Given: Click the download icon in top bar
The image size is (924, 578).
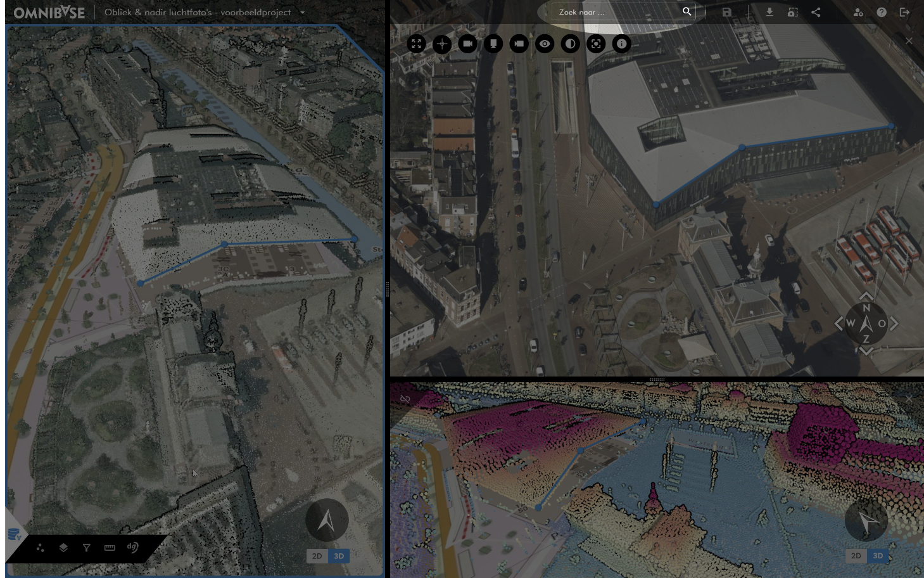Looking at the screenshot, I should (x=769, y=12).
